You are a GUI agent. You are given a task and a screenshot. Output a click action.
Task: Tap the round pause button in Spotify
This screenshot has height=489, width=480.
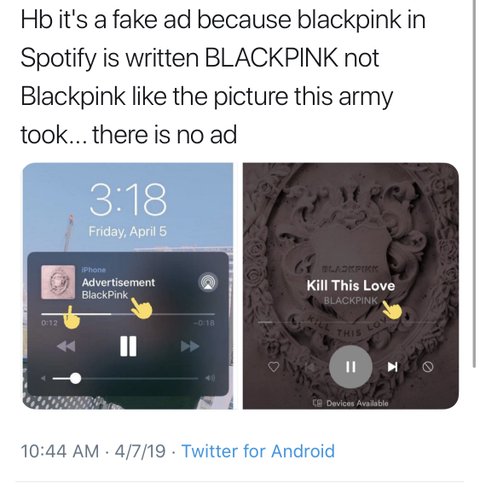350,367
